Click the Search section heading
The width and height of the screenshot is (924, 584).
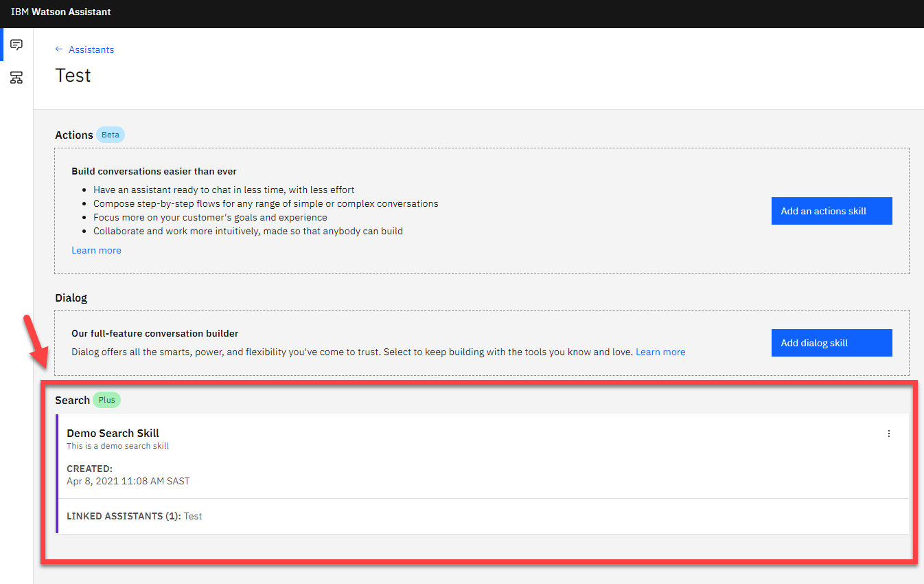(72, 400)
